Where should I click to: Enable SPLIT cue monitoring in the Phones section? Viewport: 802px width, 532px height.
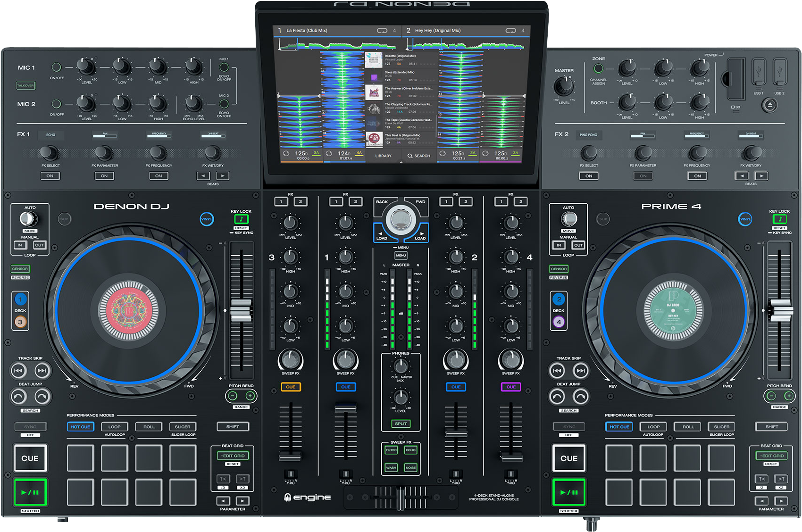[x=401, y=424]
